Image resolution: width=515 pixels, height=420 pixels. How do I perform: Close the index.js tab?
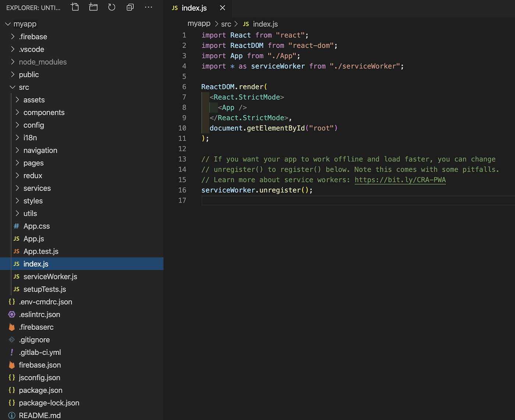click(222, 7)
